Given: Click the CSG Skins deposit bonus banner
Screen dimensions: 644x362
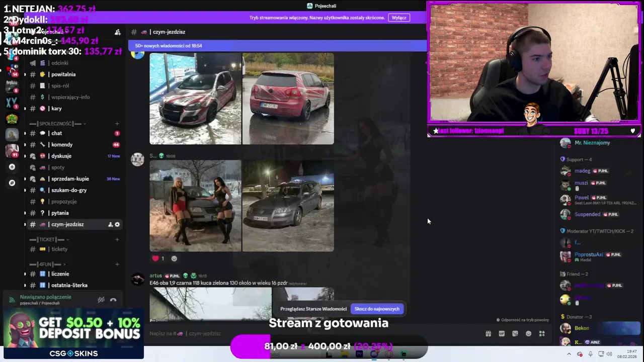Looking at the screenshot, I should pyautogui.click(x=73, y=334).
